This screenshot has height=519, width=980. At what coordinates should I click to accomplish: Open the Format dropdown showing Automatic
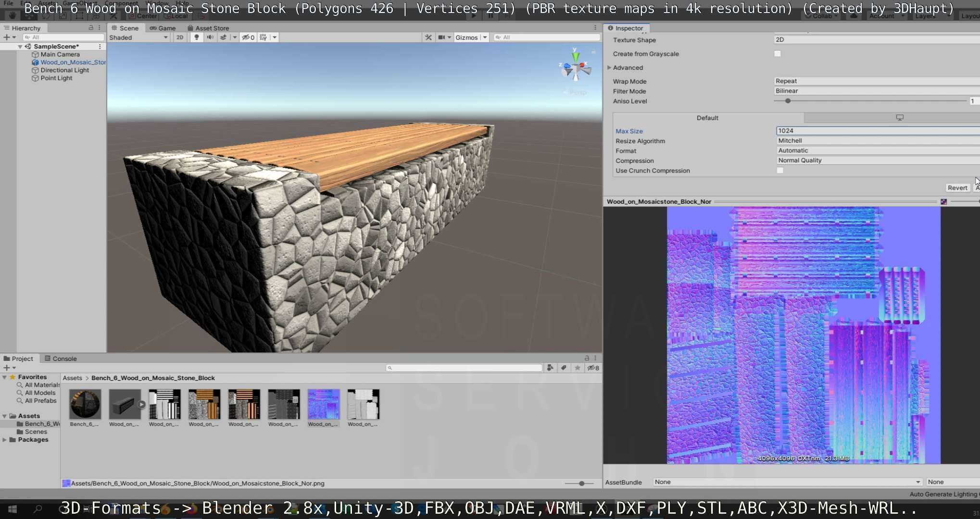(x=878, y=150)
